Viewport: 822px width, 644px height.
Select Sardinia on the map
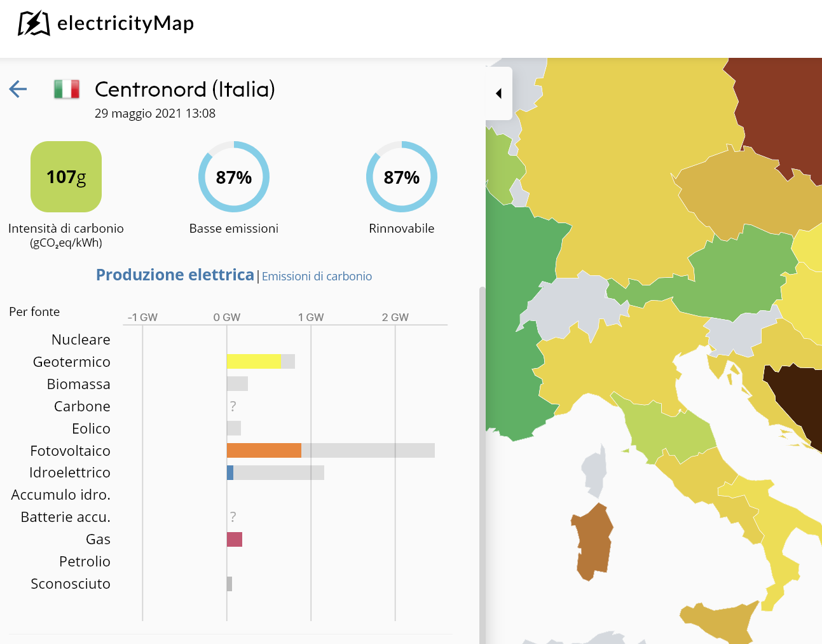click(x=593, y=542)
